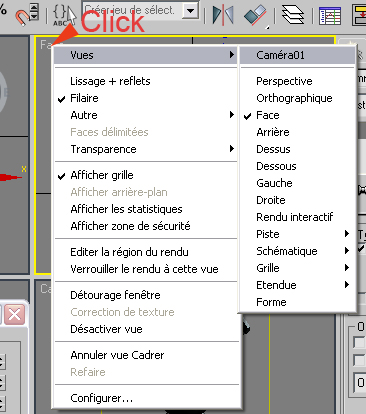This screenshot has height=414, width=366.
Task: Click the snap magnet icon in toolbar
Action: click(x=22, y=17)
